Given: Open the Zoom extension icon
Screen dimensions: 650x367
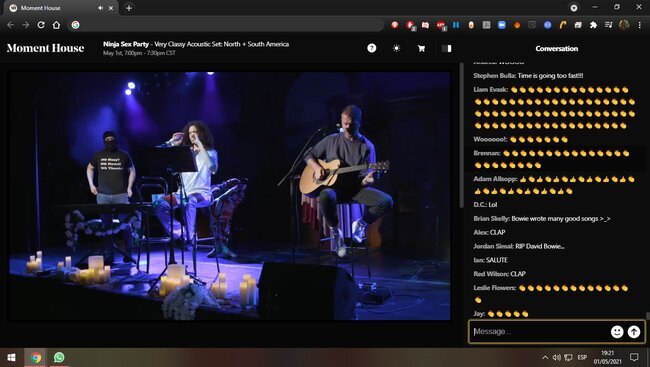Looking at the screenshot, I should (x=502, y=25).
